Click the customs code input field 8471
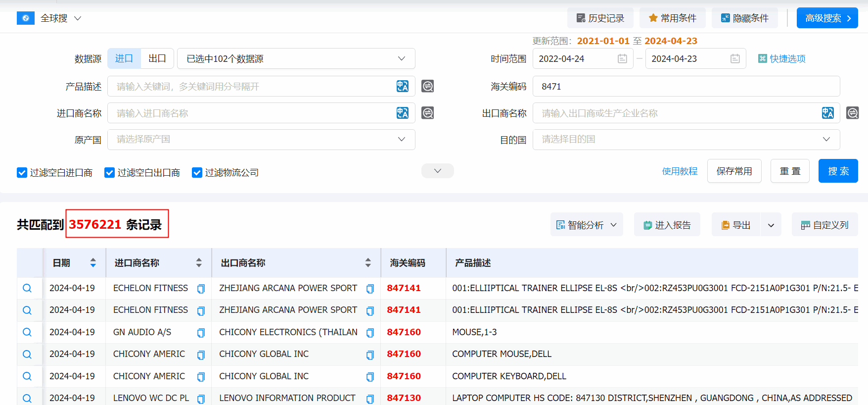This screenshot has width=868, height=405. click(x=685, y=86)
